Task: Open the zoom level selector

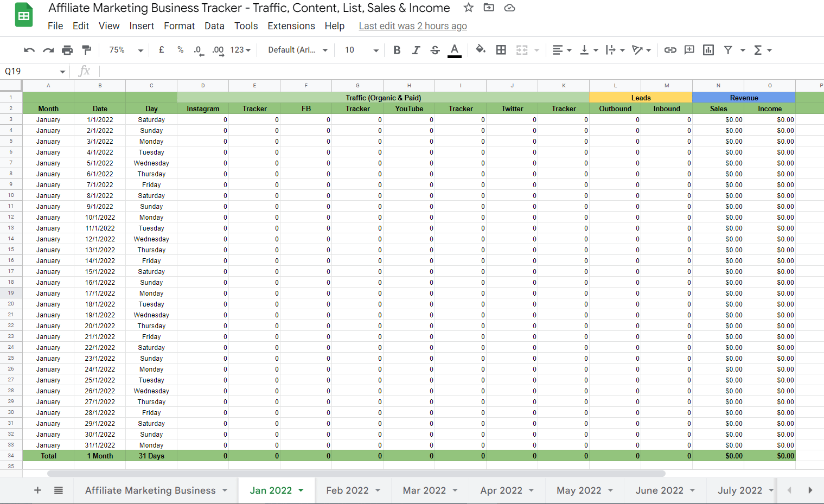Action: pyautogui.click(x=123, y=49)
